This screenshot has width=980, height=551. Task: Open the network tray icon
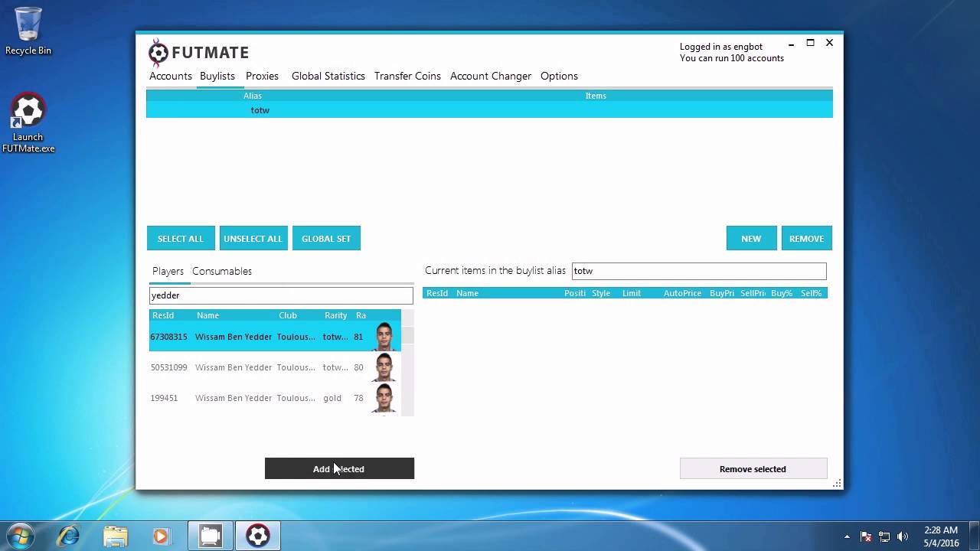click(x=884, y=536)
